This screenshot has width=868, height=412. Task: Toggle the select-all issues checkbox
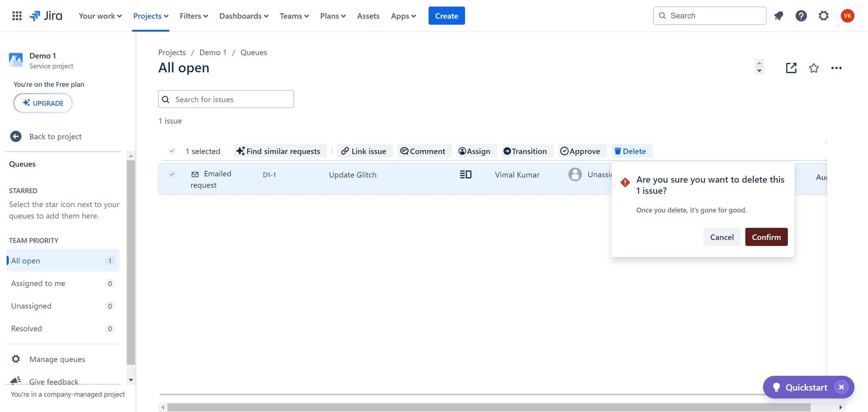click(172, 150)
